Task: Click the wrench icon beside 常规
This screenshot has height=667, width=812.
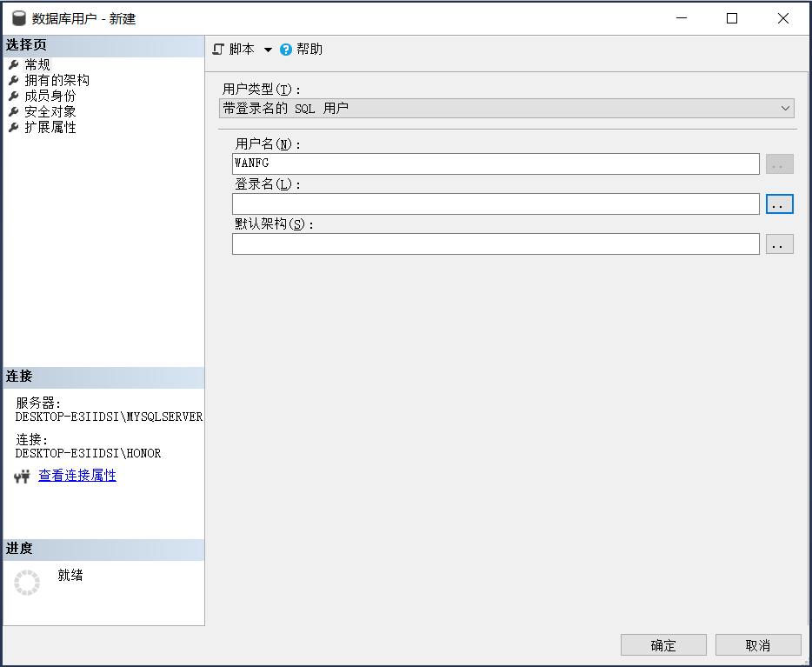Action: pyautogui.click(x=14, y=64)
